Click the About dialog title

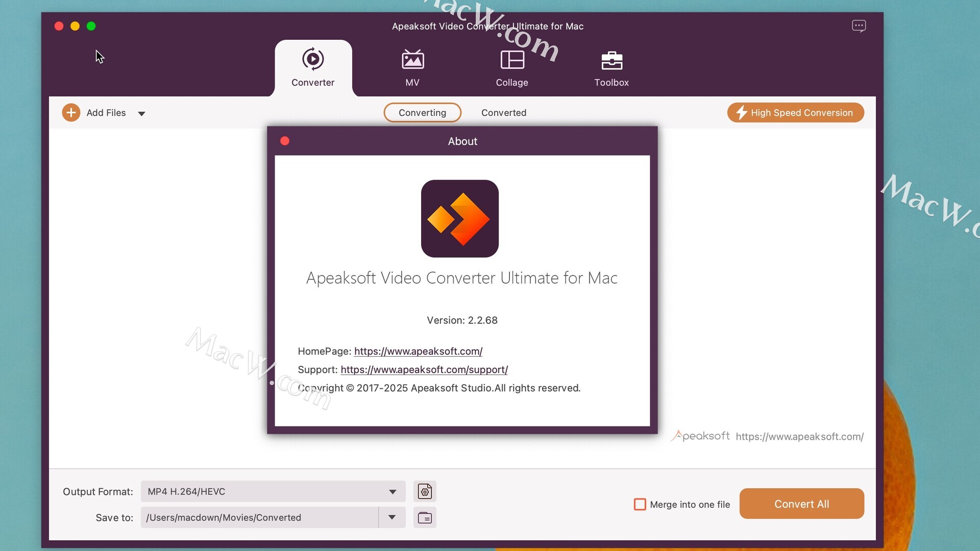point(462,141)
